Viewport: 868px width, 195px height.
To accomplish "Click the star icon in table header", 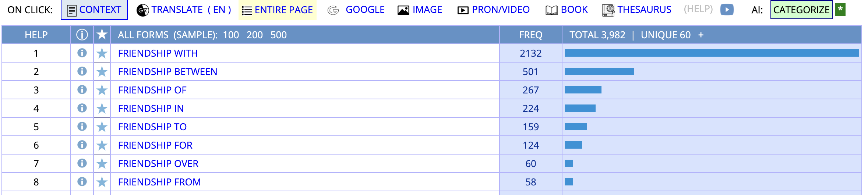I will [x=102, y=35].
